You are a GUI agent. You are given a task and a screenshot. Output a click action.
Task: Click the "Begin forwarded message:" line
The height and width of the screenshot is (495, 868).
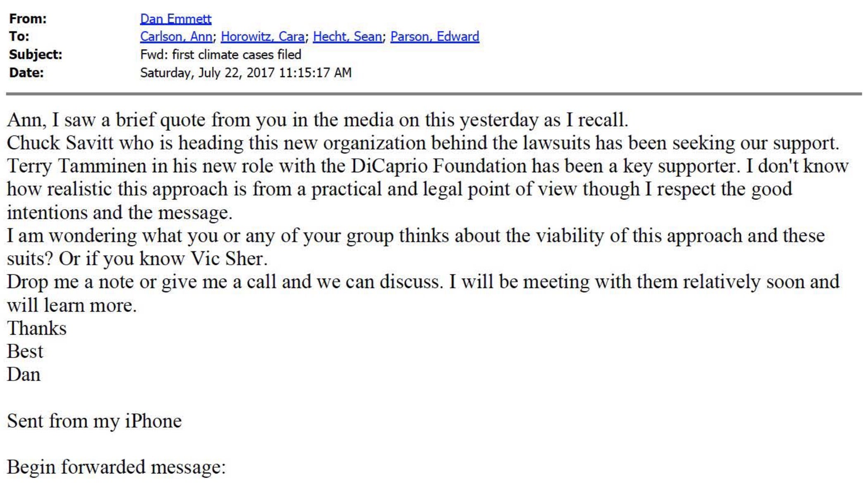click(x=116, y=467)
